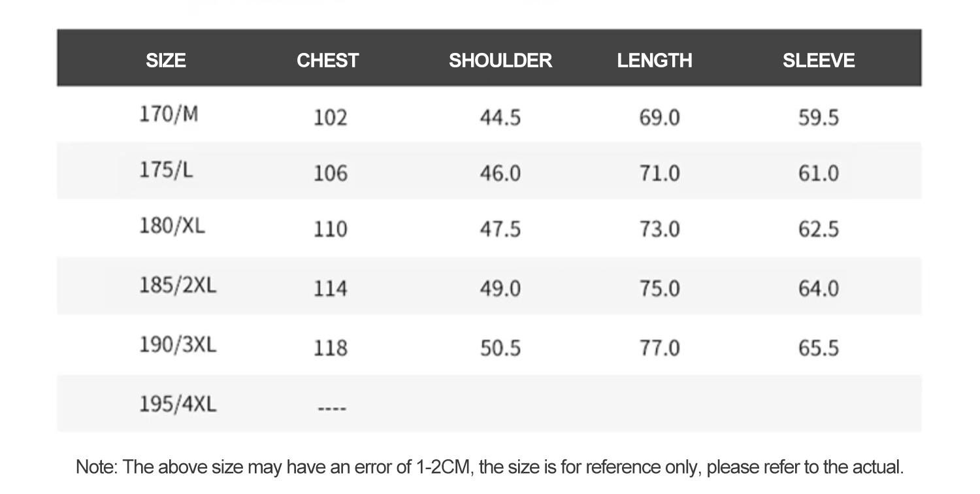Click length value 73.0

(659, 229)
